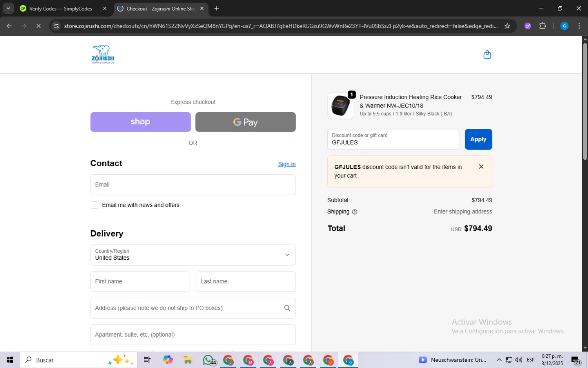Check Email me with news and offers

pos(94,205)
